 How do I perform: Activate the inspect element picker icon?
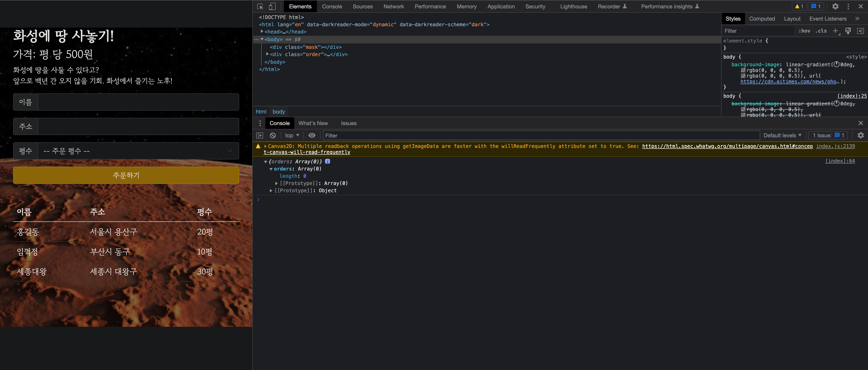[x=260, y=6]
